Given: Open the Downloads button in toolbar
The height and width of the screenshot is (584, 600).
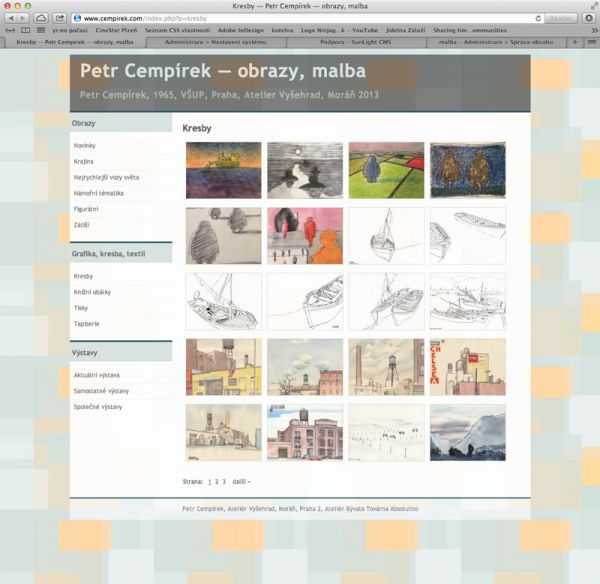Looking at the screenshot, I should pyautogui.click(x=589, y=18).
